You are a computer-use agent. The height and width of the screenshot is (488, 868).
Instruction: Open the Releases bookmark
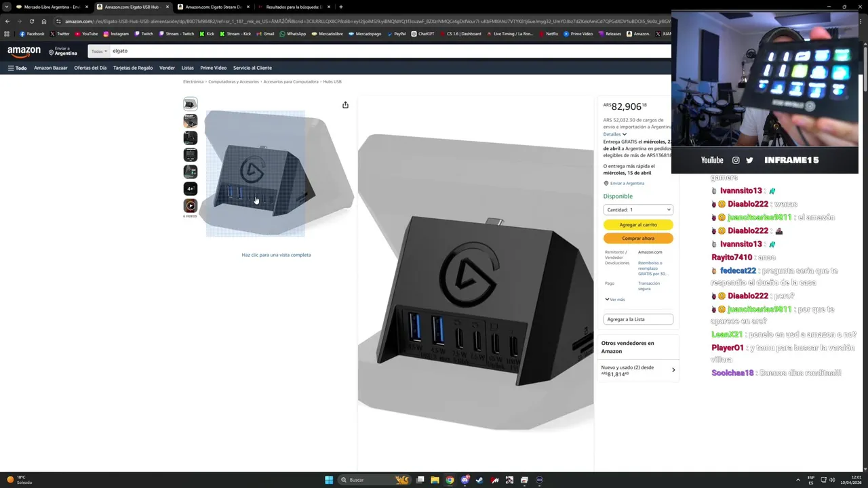[x=610, y=34]
